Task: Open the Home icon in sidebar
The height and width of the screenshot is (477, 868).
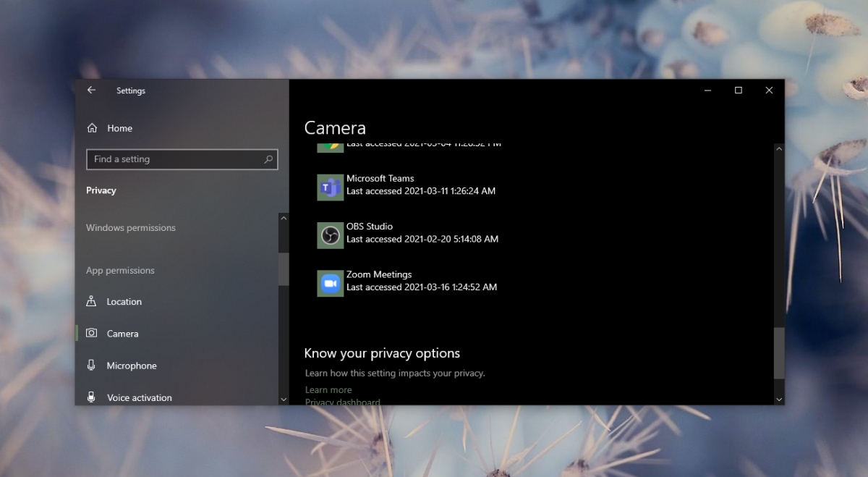Action: (92, 128)
